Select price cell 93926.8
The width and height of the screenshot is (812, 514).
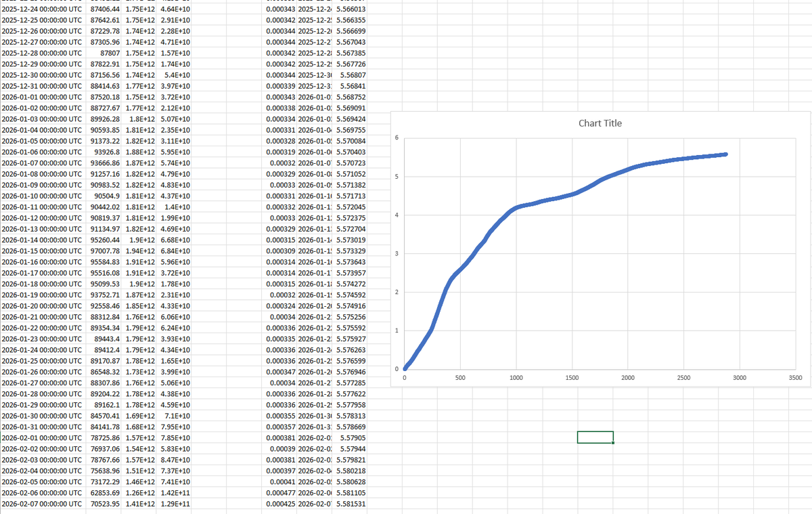tap(105, 152)
